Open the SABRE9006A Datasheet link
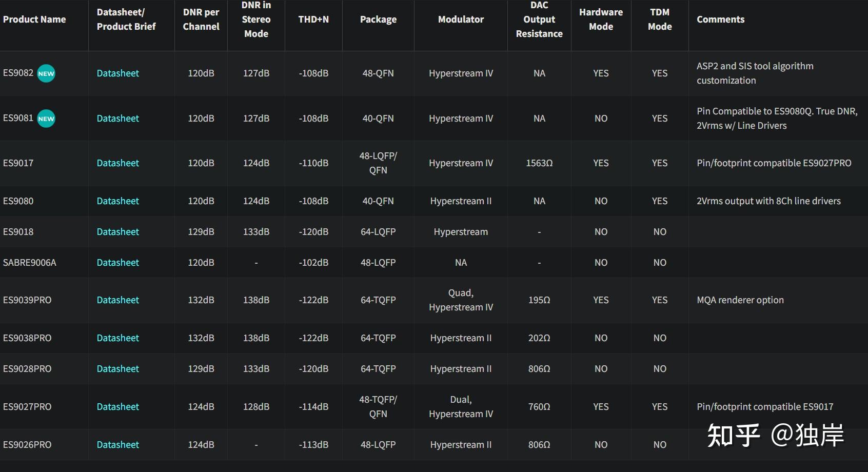 pos(117,263)
